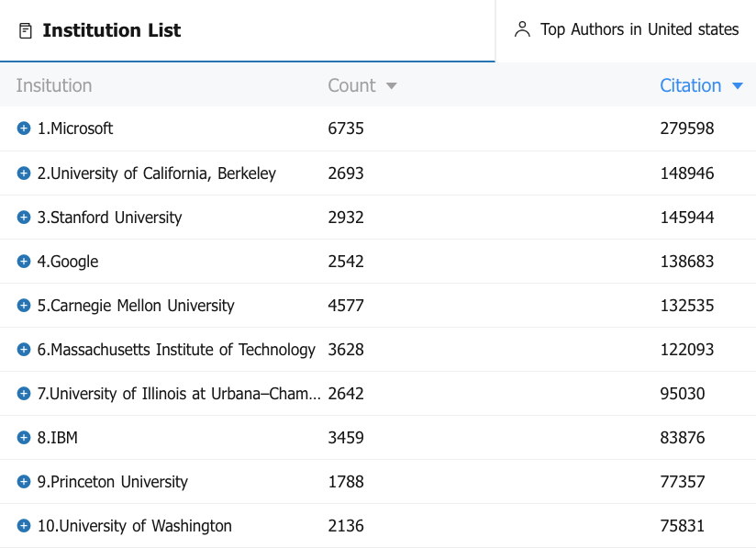Expand University of California, Berkeley plus icon
The image size is (756, 548).
point(24,173)
